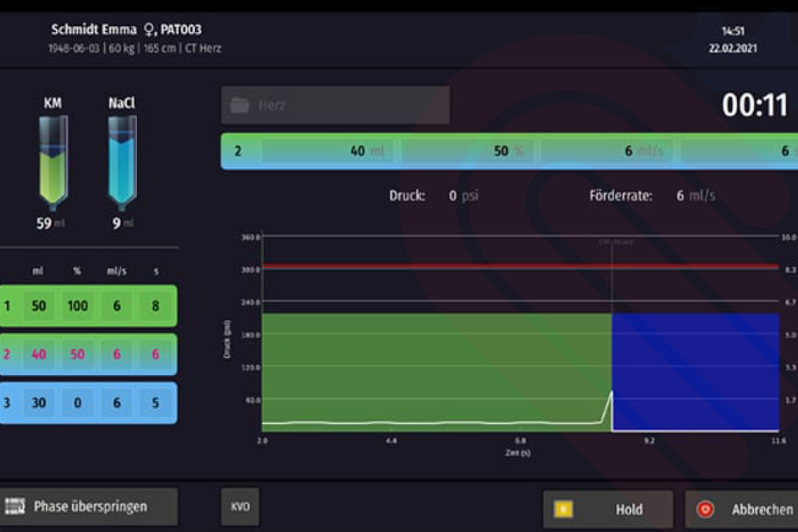798x532 pixels.
Task: Click the Phase überspringen skip icon
Action: pos(15,507)
